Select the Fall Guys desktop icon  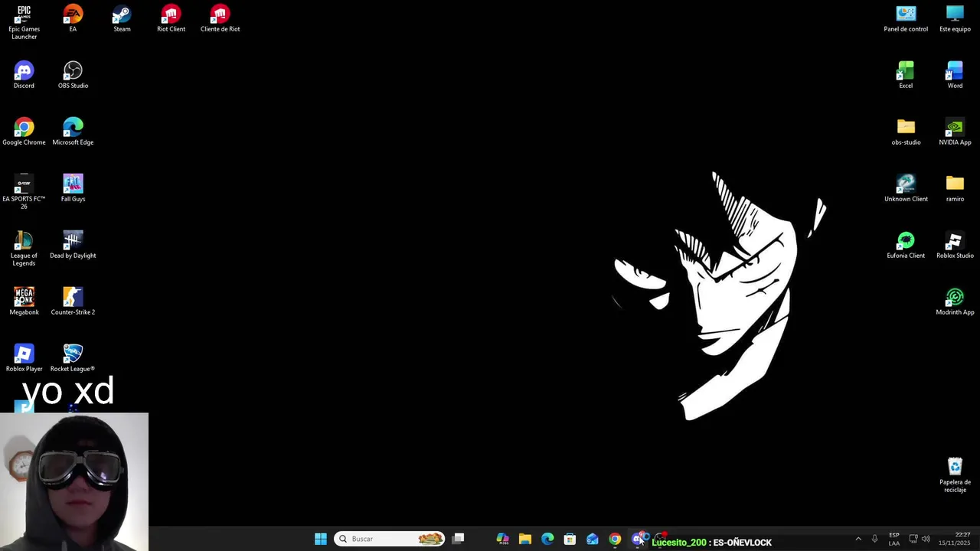73,189
